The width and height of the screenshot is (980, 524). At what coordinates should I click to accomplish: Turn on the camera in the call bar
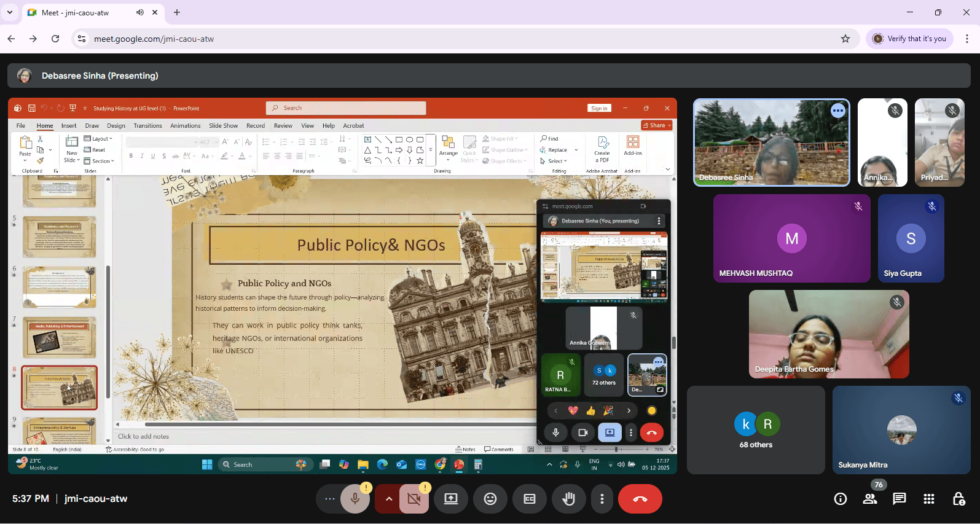pos(414,499)
